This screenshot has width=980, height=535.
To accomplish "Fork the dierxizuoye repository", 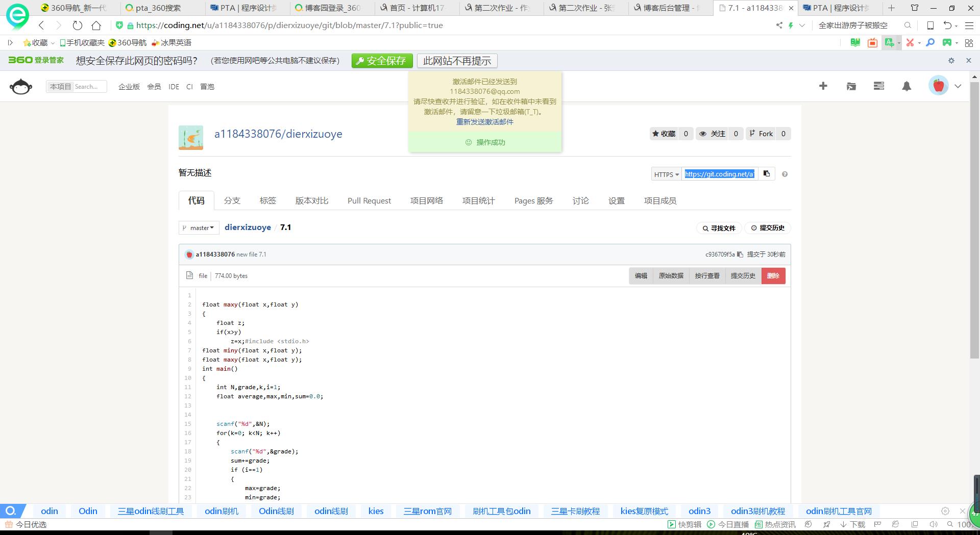I will [761, 134].
